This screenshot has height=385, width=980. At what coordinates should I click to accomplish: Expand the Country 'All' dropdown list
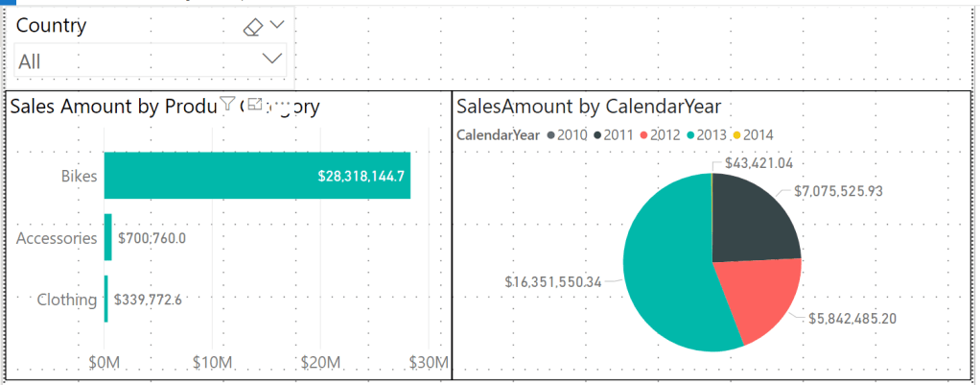(272, 60)
